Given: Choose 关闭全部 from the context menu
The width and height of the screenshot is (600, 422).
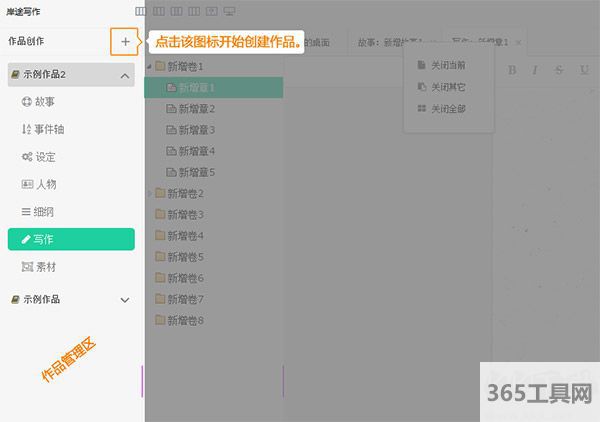Looking at the screenshot, I should point(447,108).
